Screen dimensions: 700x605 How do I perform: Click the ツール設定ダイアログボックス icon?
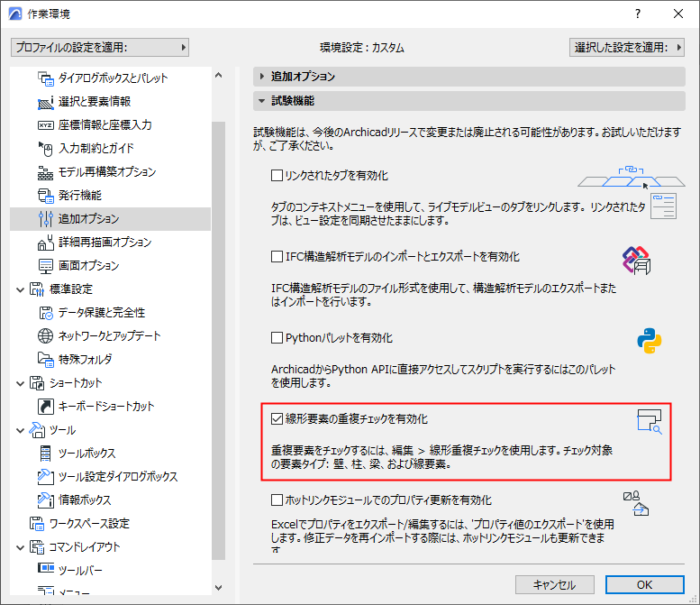coord(46,477)
